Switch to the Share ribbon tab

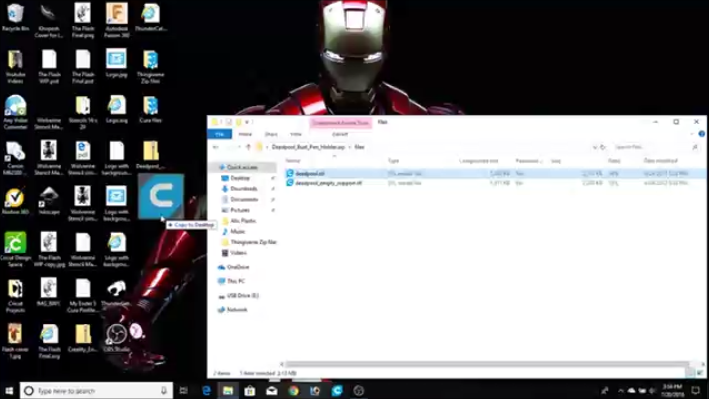click(271, 134)
